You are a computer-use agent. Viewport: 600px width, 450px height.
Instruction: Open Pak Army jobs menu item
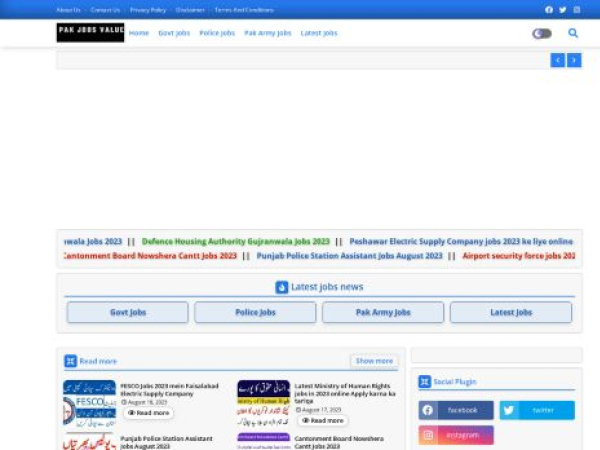268,33
